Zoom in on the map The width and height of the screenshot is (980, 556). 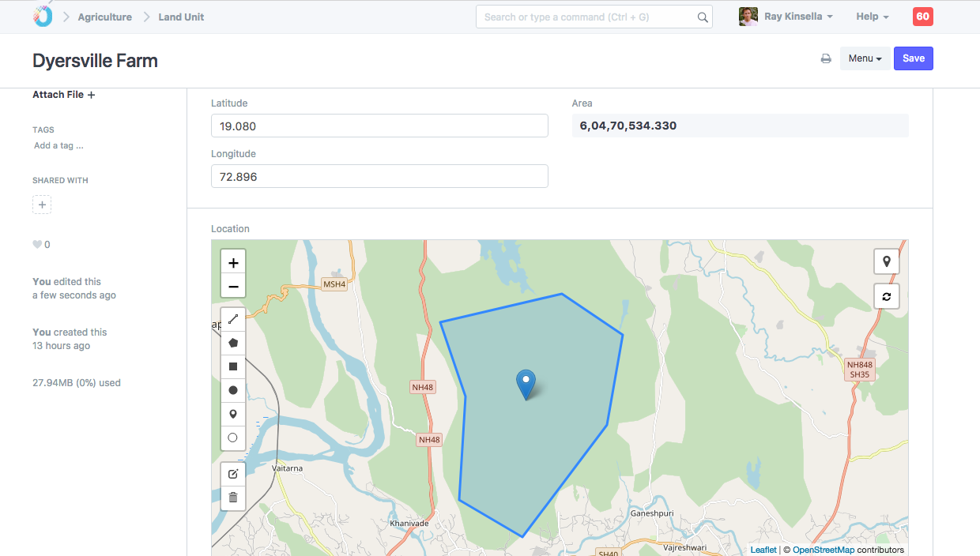233,263
